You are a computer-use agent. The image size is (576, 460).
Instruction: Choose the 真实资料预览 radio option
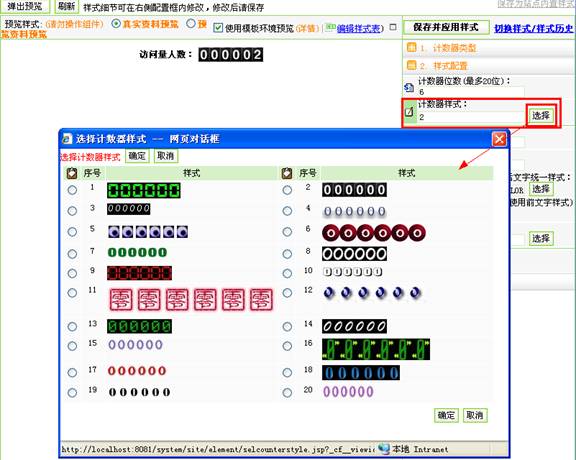pyautogui.click(x=116, y=24)
